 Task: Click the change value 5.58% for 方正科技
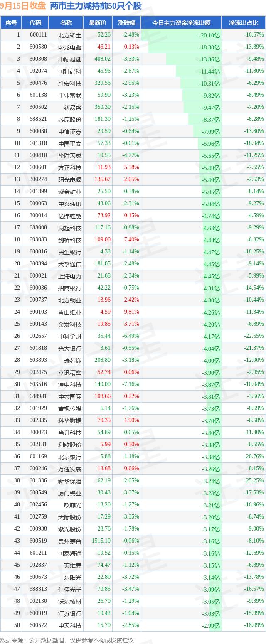(131, 167)
